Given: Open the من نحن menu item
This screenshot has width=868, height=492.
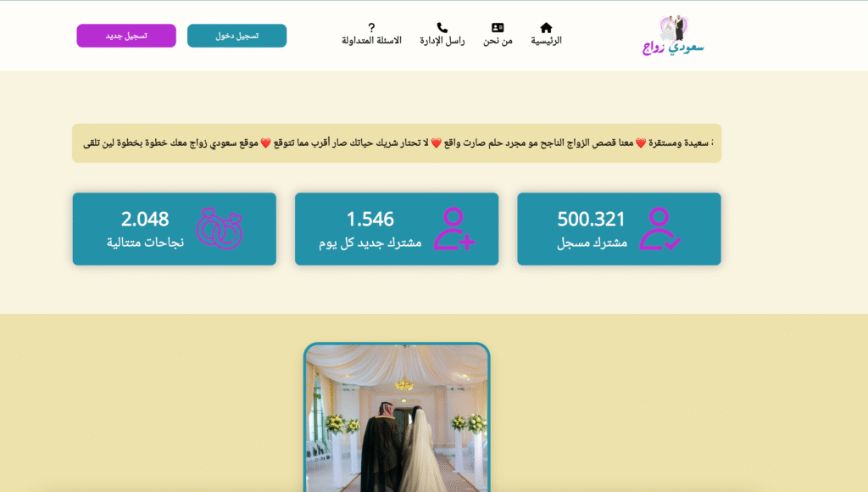Looking at the screenshot, I should [x=497, y=41].
